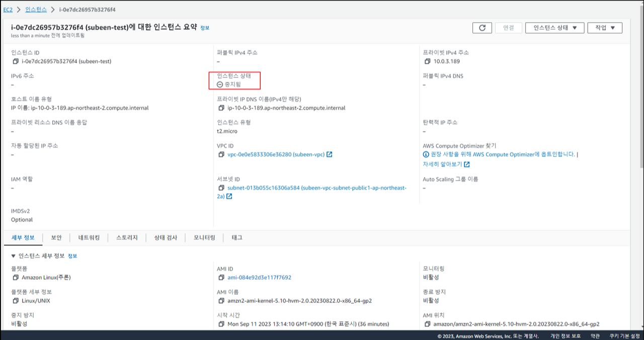Copy the subnet ID value
This screenshot has width=644, height=340.
click(x=221, y=188)
